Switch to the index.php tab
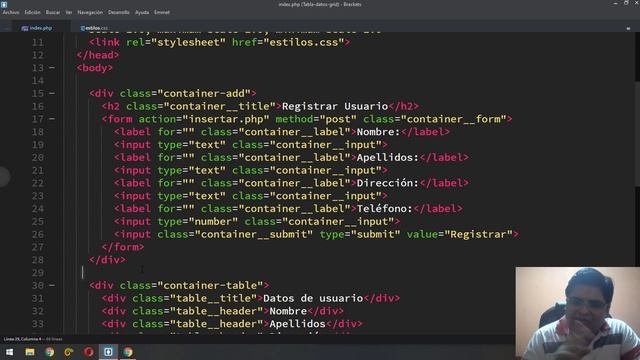 coord(37,28)
